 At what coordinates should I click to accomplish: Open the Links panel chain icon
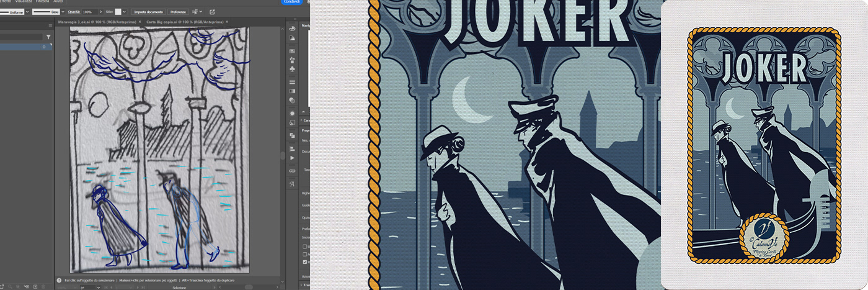(292, 170)
